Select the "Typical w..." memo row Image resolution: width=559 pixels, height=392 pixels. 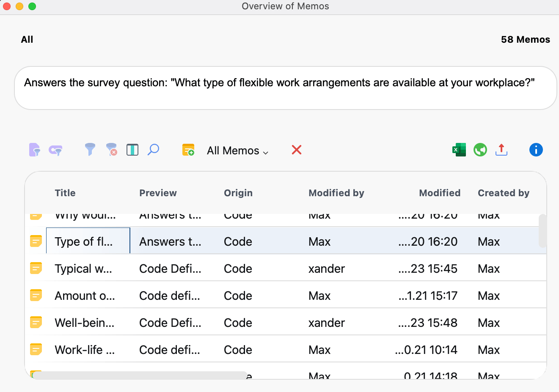[83, 269]
